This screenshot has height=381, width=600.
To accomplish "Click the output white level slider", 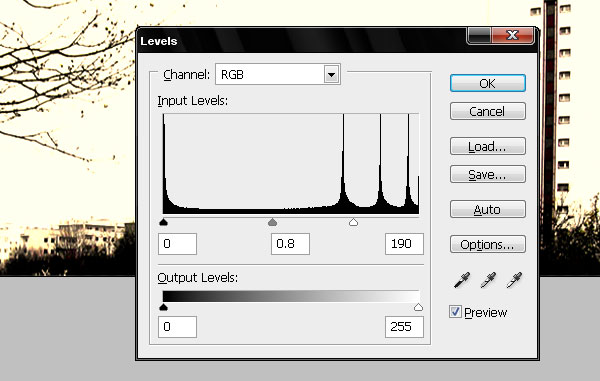I will (418, 307).
